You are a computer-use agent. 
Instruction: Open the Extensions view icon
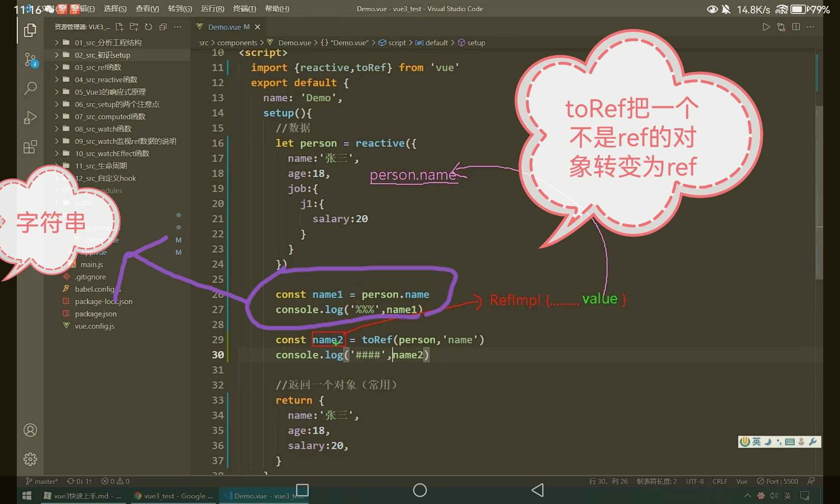pos(30,147)
